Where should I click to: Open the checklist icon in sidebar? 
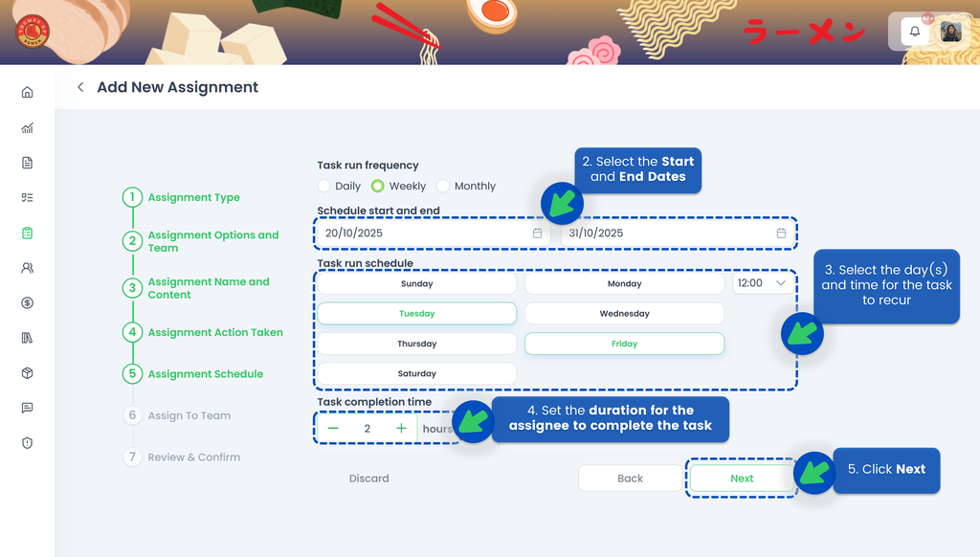pyautogui.click(x=27, y=198)
